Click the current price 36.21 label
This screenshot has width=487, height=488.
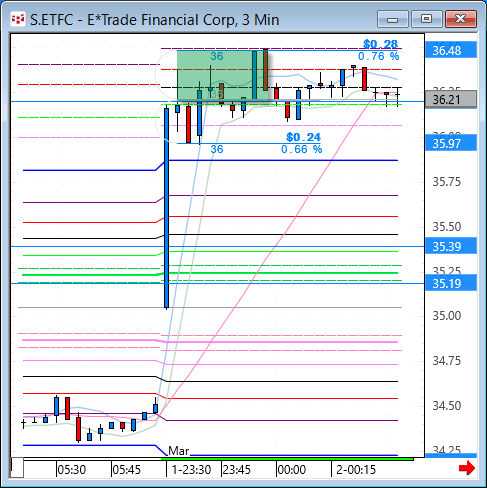tap(451, 99)
